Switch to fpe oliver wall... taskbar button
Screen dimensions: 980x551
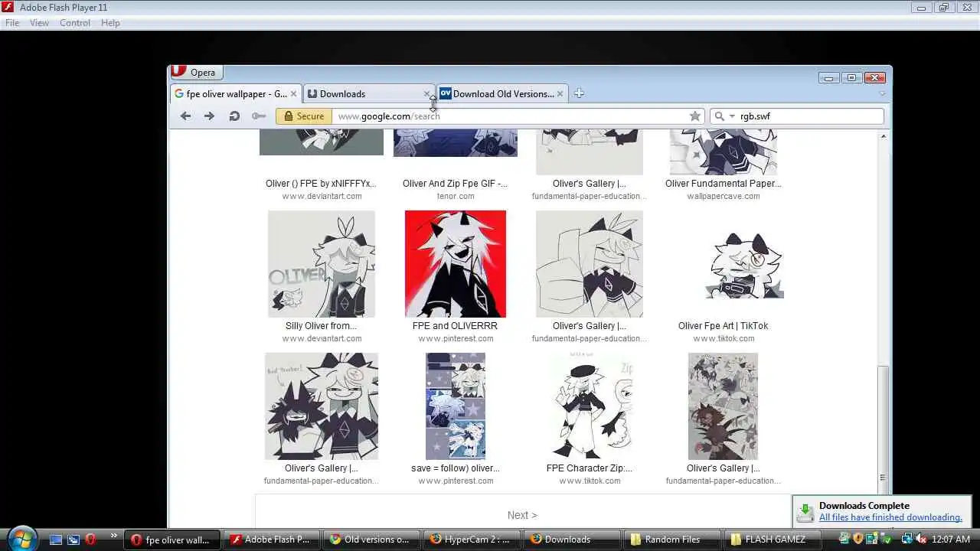(x=172, y=540)
